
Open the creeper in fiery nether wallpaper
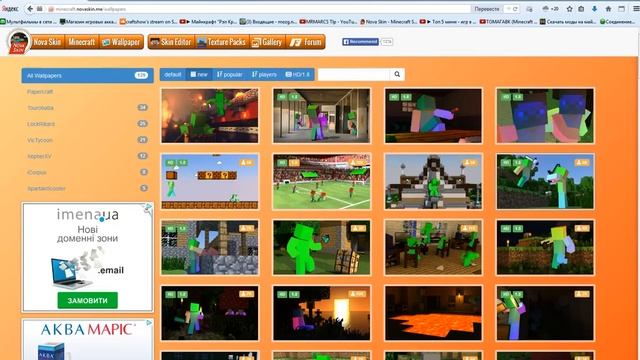(210, 116)
